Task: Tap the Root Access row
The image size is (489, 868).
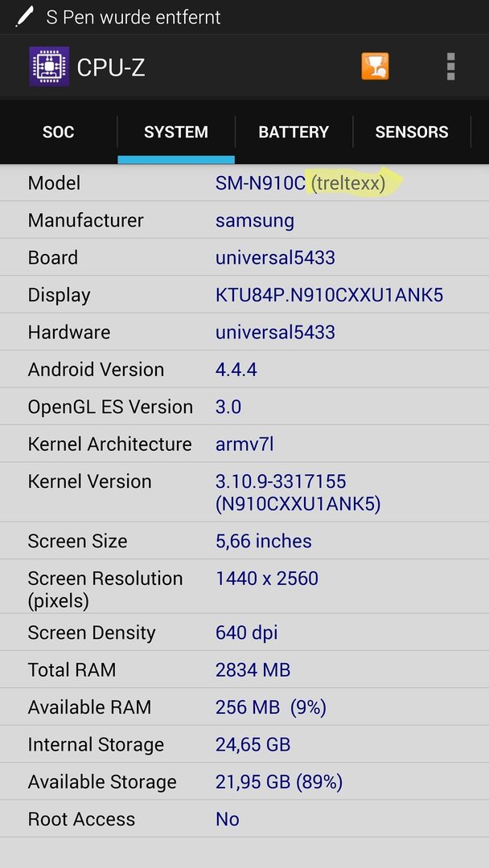Action: tap(244, 819)
